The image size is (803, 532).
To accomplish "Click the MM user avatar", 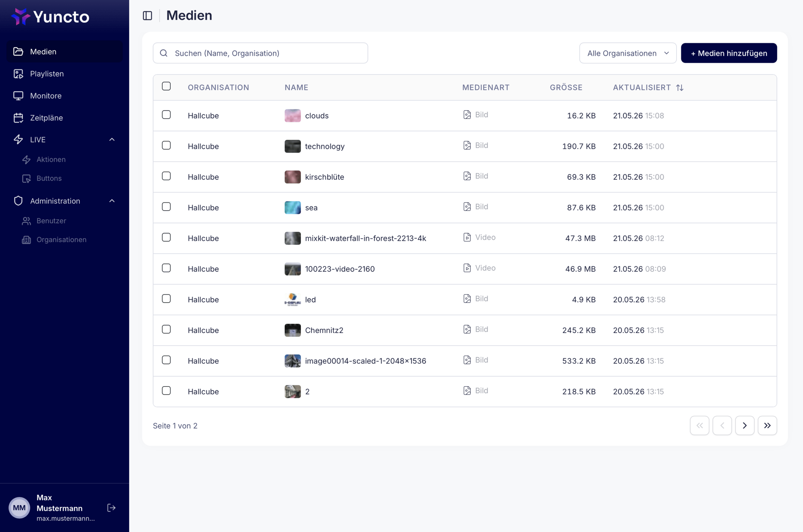I will [x=19, y=508].
